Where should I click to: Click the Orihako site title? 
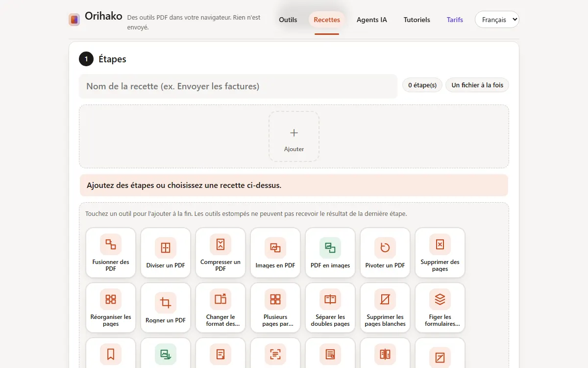click(103, 16)
